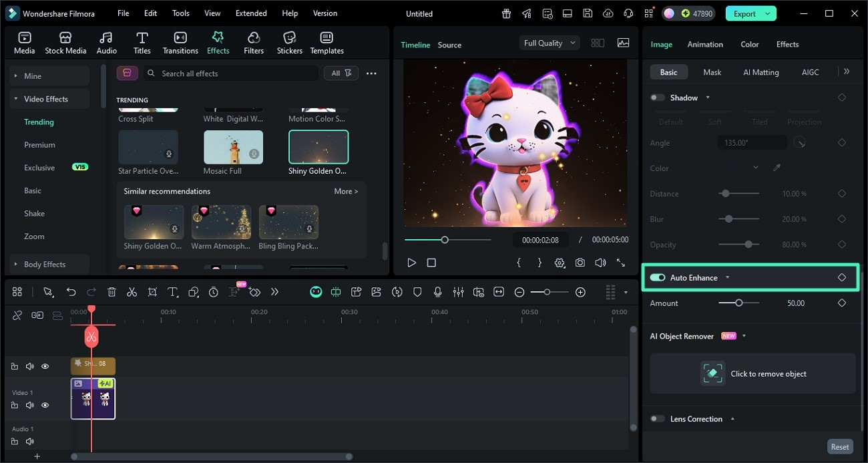
Task: Select the crop tool in timeline toolbar
Action: [x=152, y=292]
